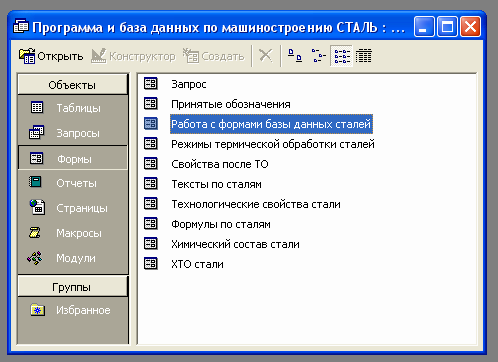Select Работа с формами базы данных сталей
Viewport: 498px width, 362px height.
click(x=271, y=124)
